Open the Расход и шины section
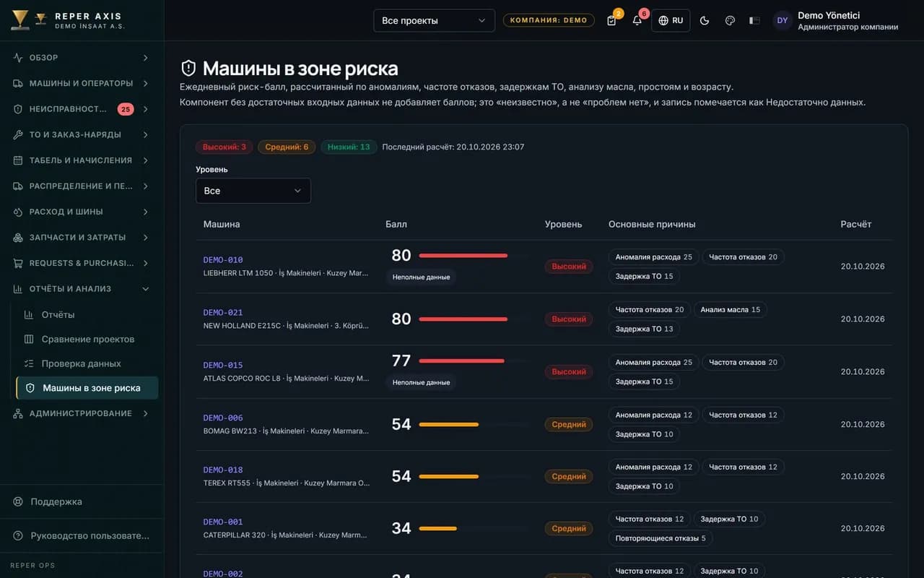Image resolution: width=924 pixels, height=578 pixels. point(82,212)
